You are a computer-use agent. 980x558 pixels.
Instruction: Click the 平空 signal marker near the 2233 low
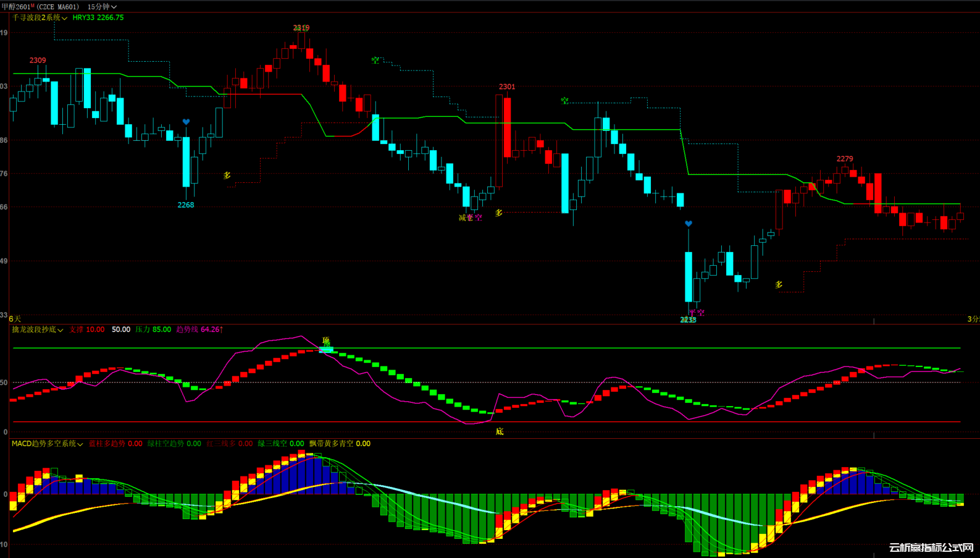click(697, 313)
